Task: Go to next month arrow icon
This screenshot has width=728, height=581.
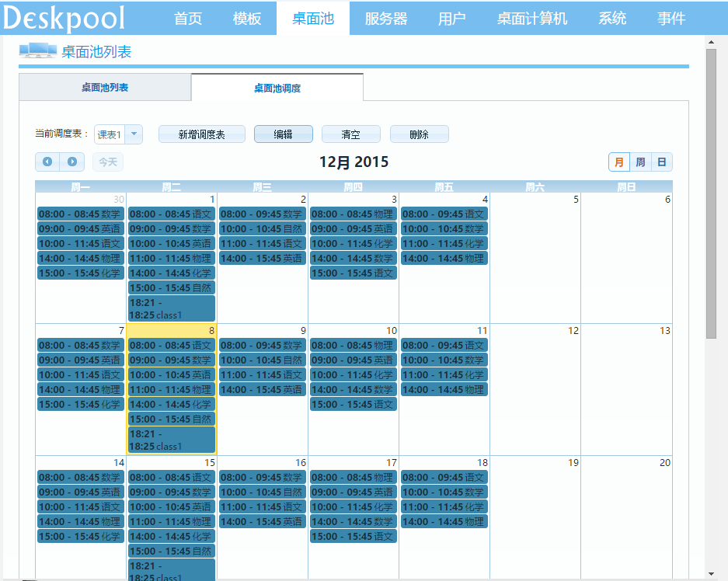Action: [72, 162]
